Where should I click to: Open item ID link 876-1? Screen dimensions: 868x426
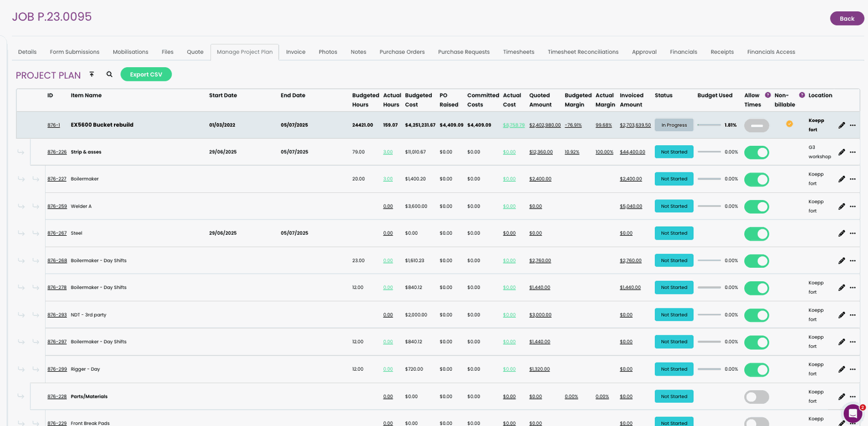[54, 125]
